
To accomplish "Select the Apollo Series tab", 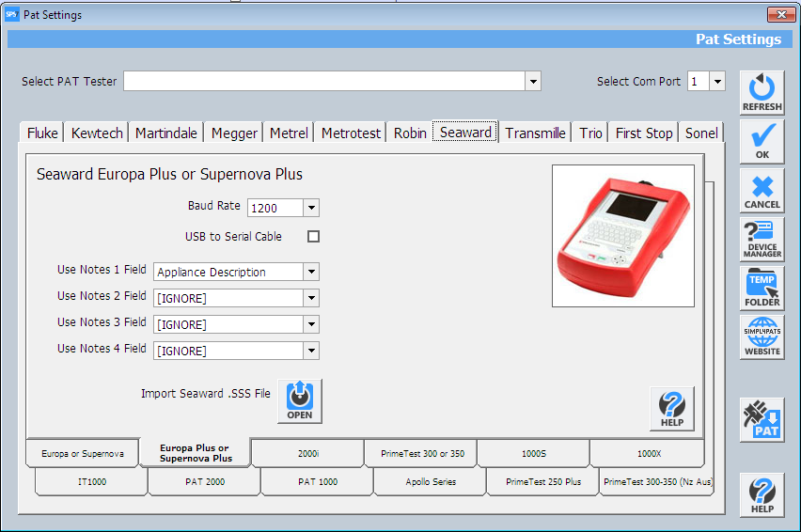I will coord(430,481).
